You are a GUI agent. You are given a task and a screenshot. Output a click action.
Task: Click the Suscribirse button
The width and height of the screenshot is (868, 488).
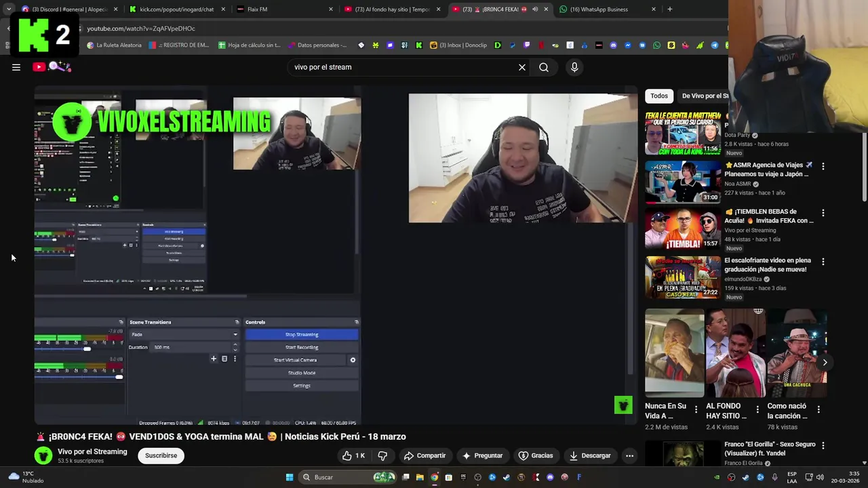pos(161,455)
